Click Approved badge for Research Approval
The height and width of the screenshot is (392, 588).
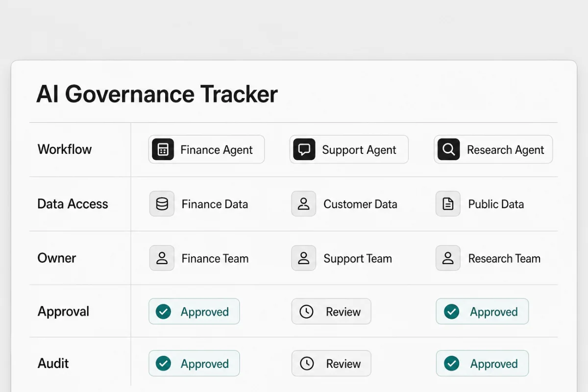[x=482, y=312]
